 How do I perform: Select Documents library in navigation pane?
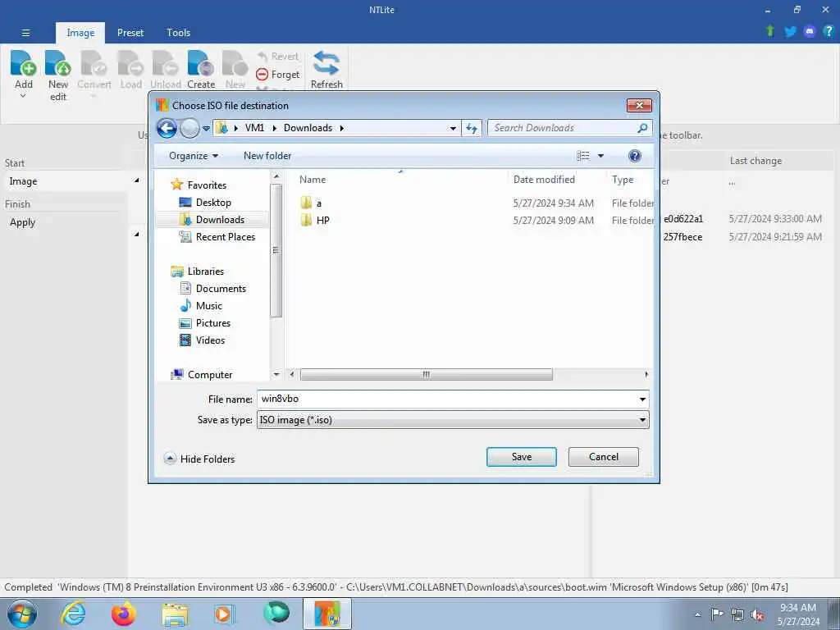click(x=212, y=289)
